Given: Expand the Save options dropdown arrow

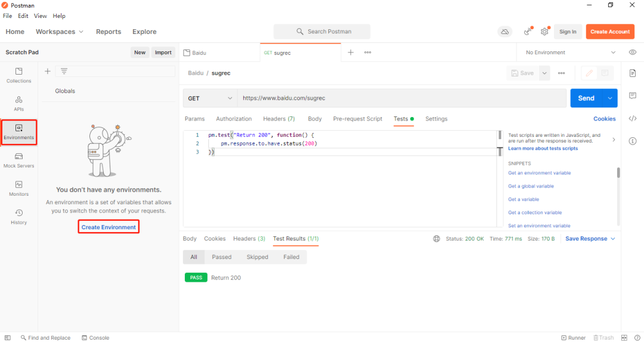Looking at the screenshot, I should [x=544, y=73].
